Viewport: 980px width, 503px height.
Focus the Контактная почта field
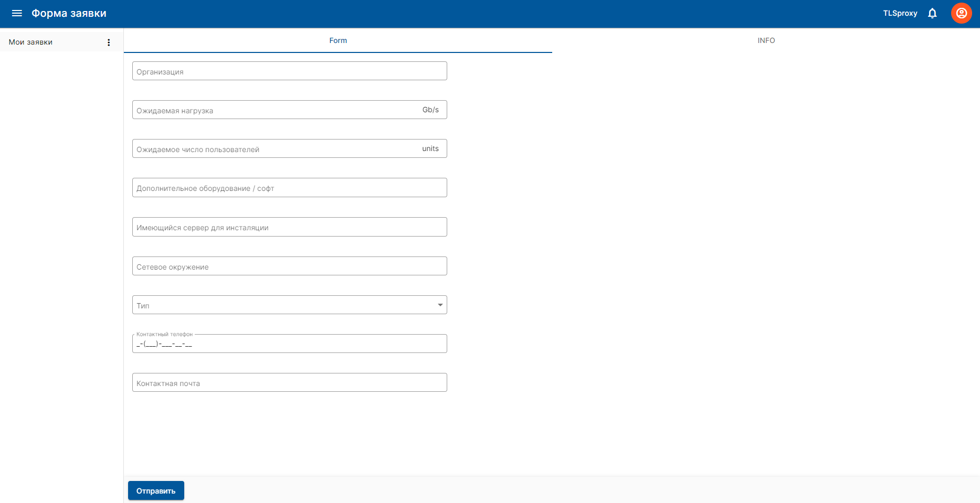[289, 383]
